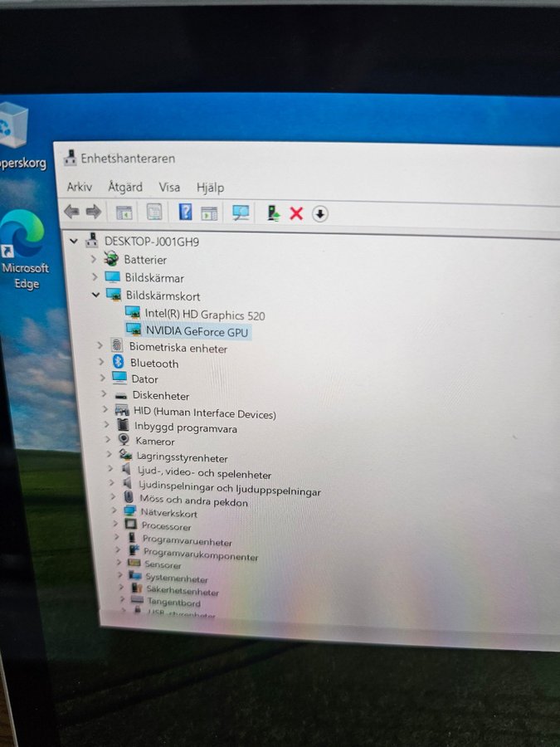Select the NVIDIA GeForce GPU device
This screenshot has height=747, width=560.
click(x=196, y=332)
